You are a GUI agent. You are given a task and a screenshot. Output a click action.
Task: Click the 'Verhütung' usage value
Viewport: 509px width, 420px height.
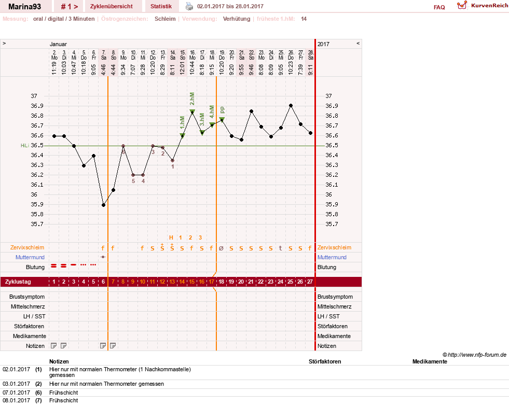(x=237, y=19)
